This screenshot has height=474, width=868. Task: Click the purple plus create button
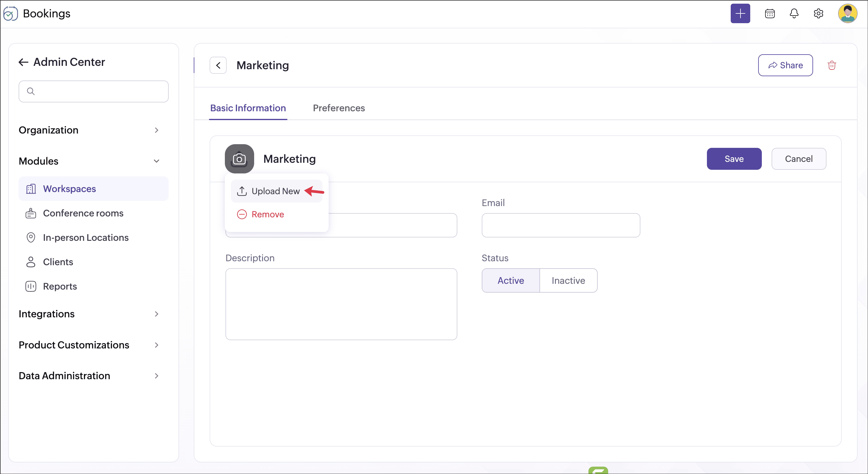(x=740, y=13)
